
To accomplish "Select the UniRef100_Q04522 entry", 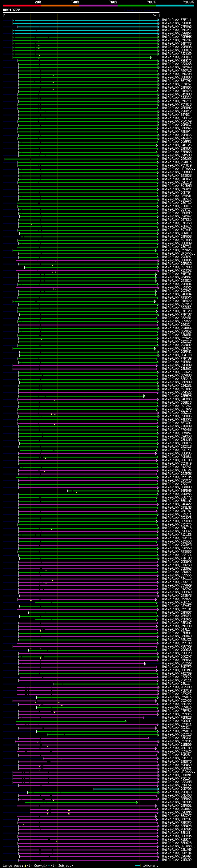I will click(177, 393).
